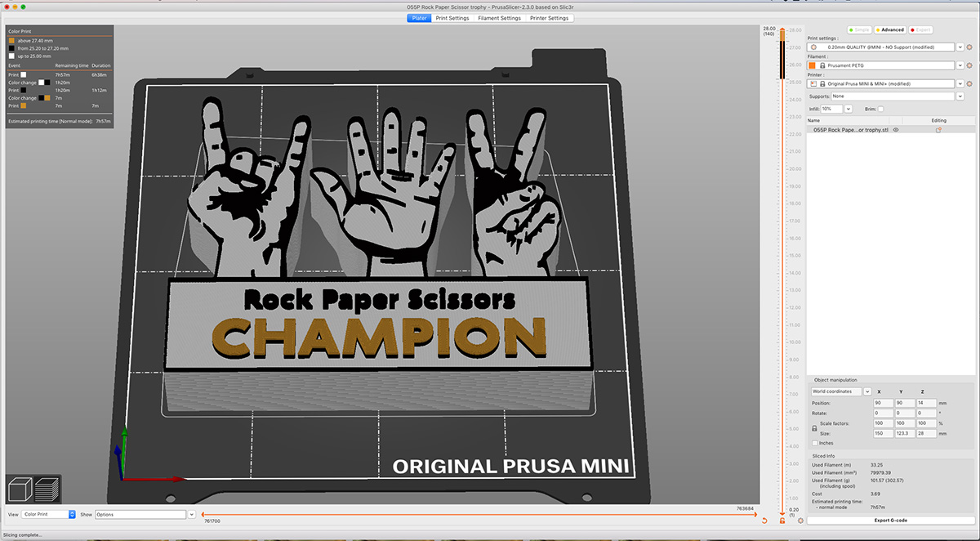
Task: Click the Printer profile gear icon
Action: [x=969, y=83]
